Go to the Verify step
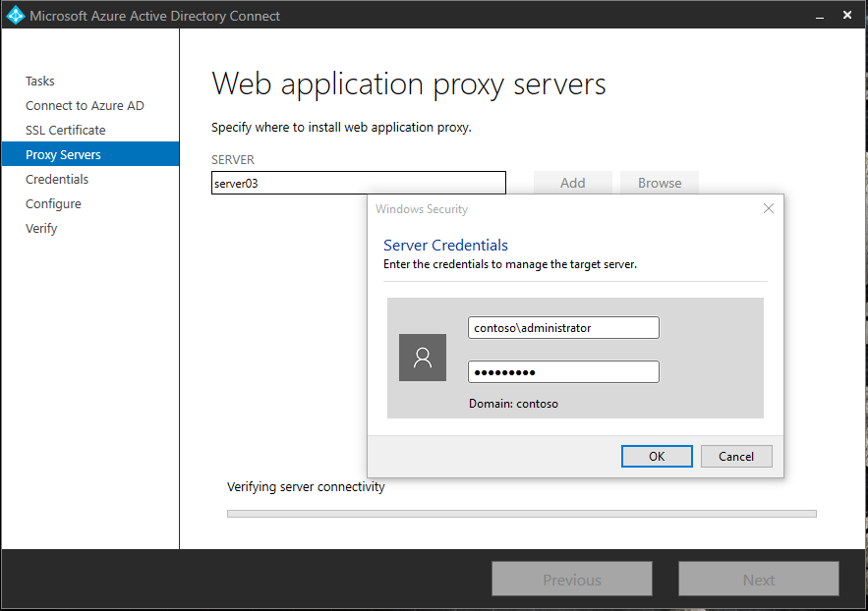This screenshot has height=611, width=868. (41, 228)
